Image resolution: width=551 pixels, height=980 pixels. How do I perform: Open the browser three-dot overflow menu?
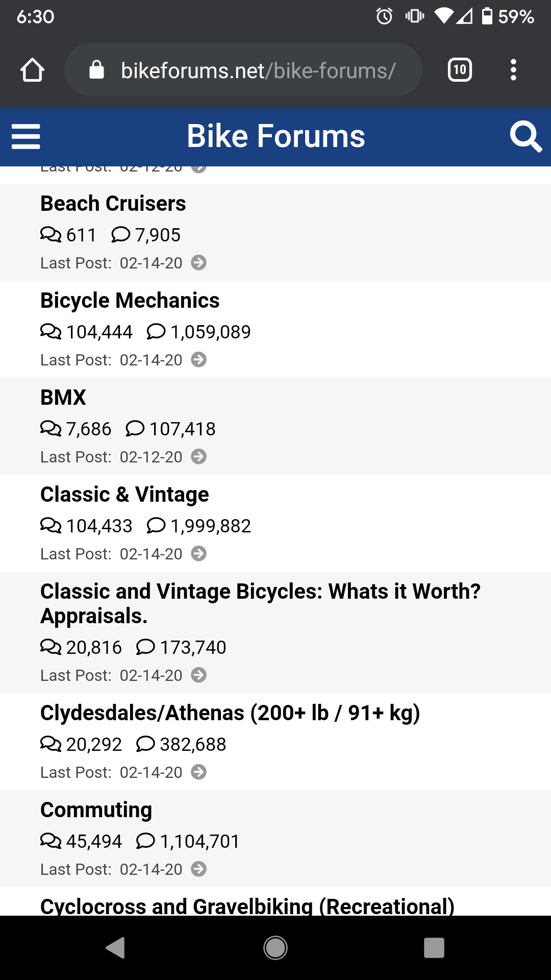click(x=513, y=70)
